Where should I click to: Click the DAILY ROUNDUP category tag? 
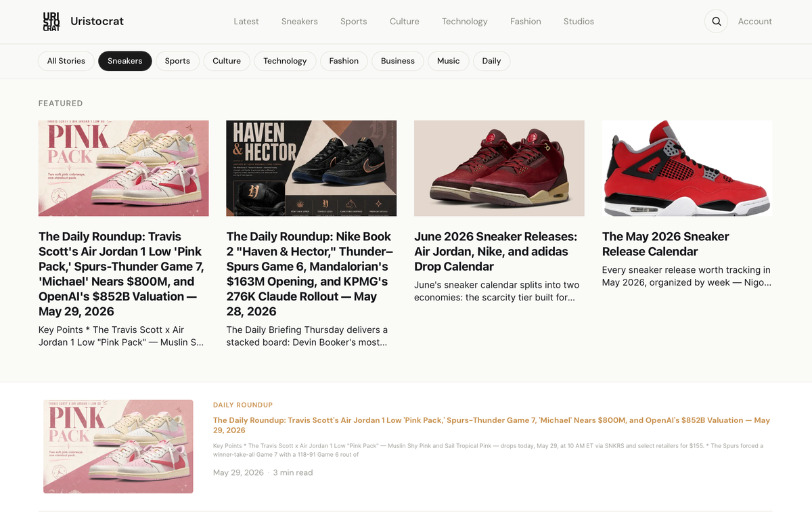tap(243, 405)
